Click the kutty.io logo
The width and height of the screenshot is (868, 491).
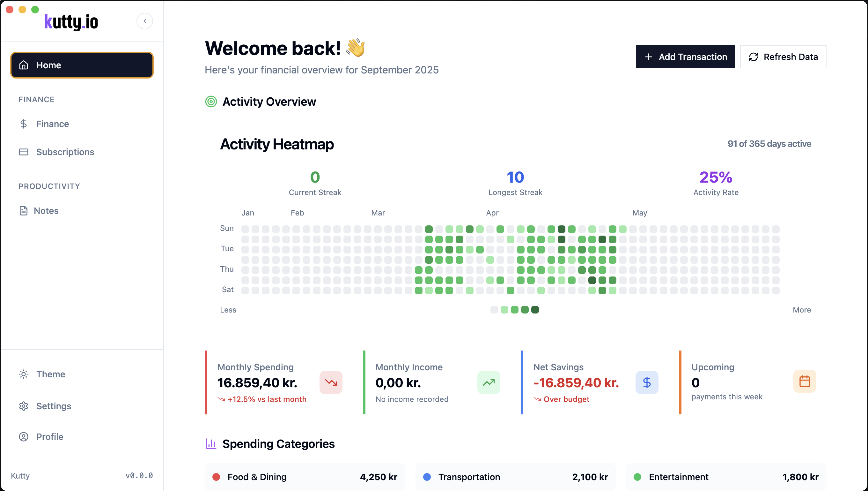point(71,21)
